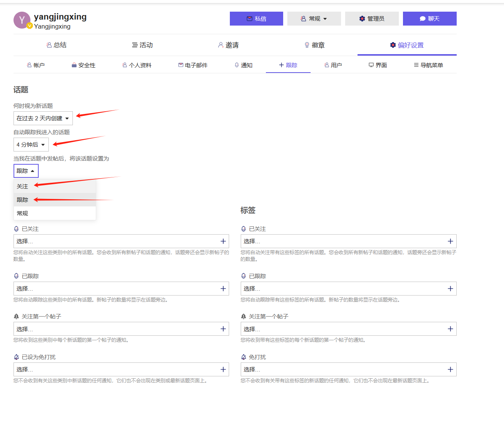Click plus icon in 标签 免打扰 selector
This screenshot has height=432, width=504.
pos(450,370)
